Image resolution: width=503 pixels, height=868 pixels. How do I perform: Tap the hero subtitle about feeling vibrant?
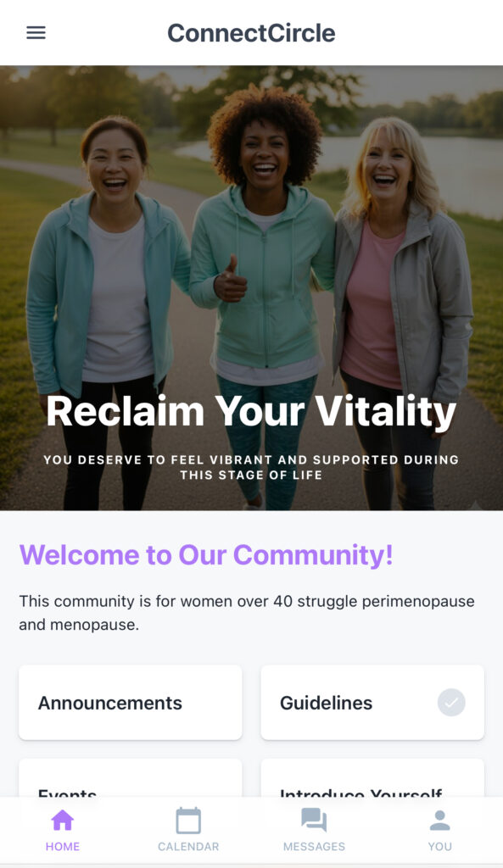coord(251,467)
